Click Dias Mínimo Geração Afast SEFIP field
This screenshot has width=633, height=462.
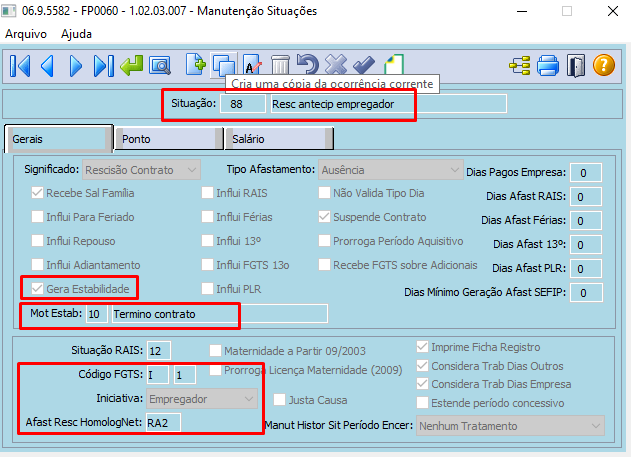tap(586, 292)
